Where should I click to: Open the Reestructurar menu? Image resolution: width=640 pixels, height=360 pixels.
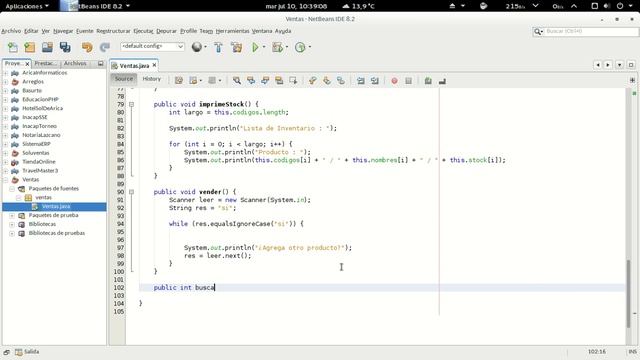113,31
